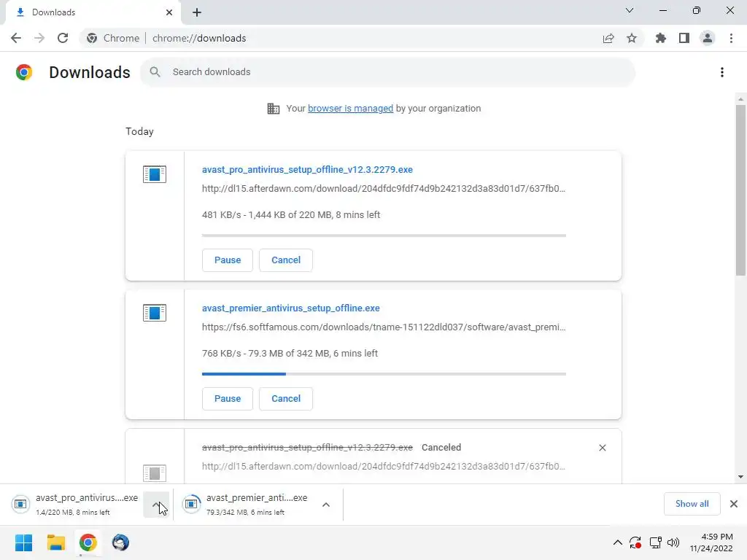Open avast_pro_antivirus_setup_offline_v12.3.2279.exe file link
Screen dimensions: 747x560
307,169
